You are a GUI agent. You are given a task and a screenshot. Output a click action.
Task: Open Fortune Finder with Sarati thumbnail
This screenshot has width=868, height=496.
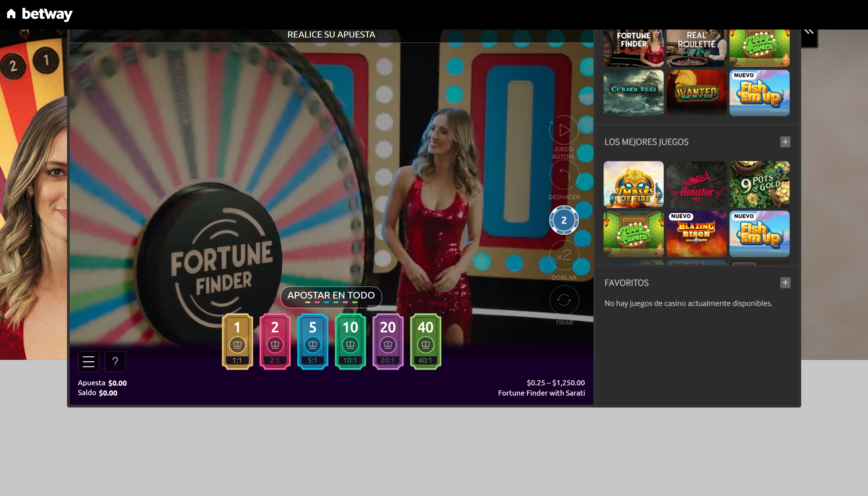634,48
